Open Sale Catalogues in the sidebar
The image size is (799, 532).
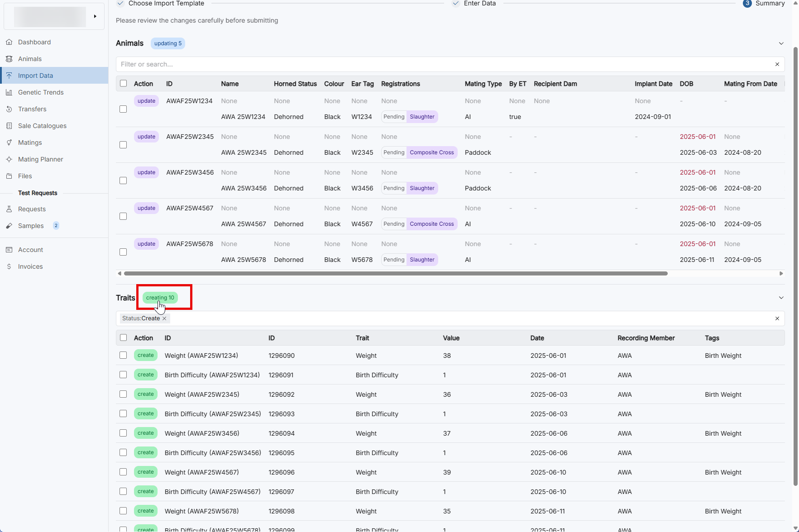42,126
